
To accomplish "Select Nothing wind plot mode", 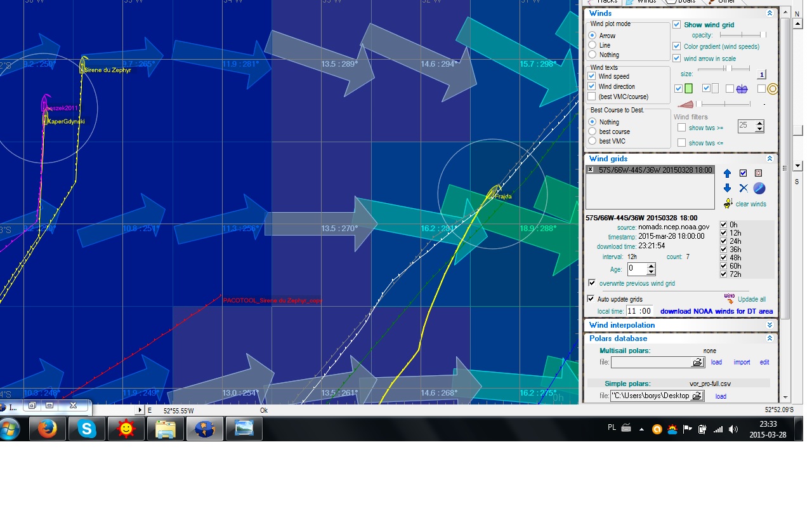I will [x=593, y=55].
